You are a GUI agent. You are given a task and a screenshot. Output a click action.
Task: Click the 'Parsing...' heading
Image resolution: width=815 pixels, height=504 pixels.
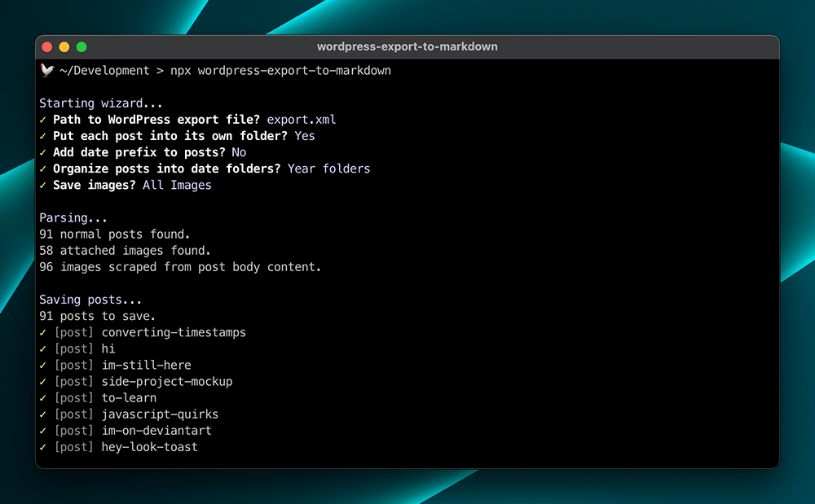coord(73,218)
